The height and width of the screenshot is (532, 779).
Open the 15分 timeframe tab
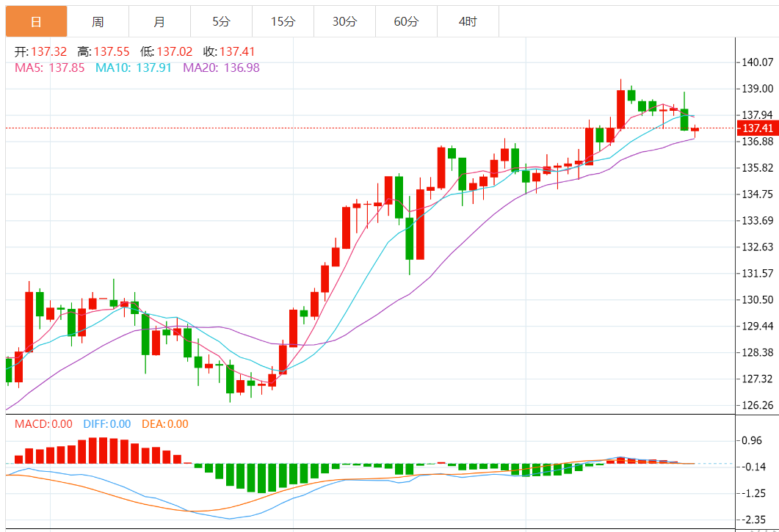pyautogui.click(x=283, y=21)
